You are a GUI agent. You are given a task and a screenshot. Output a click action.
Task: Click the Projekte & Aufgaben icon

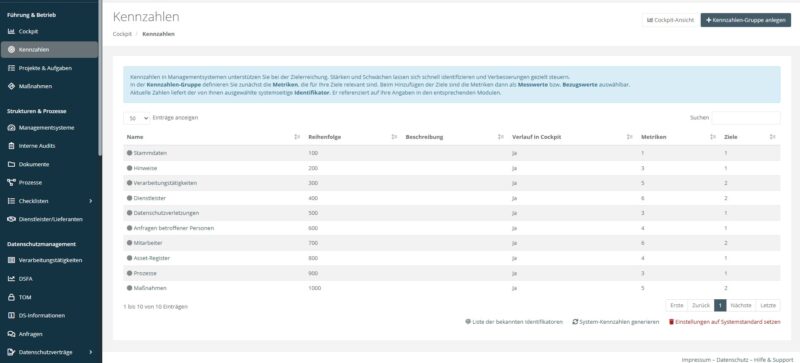pyautogui.click(x=11, y=68)
